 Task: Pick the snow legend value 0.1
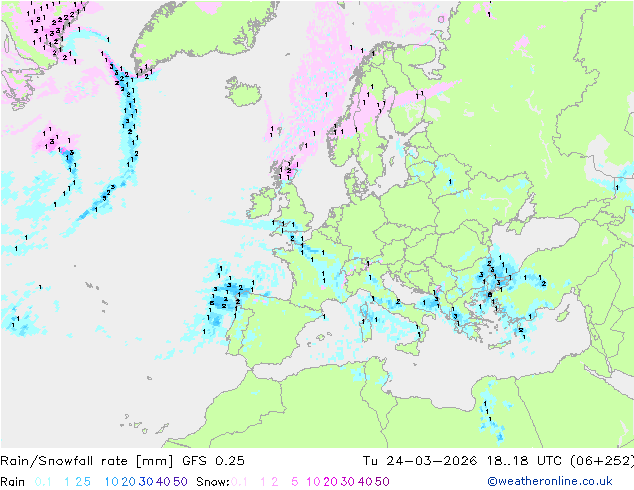[239, 482]
